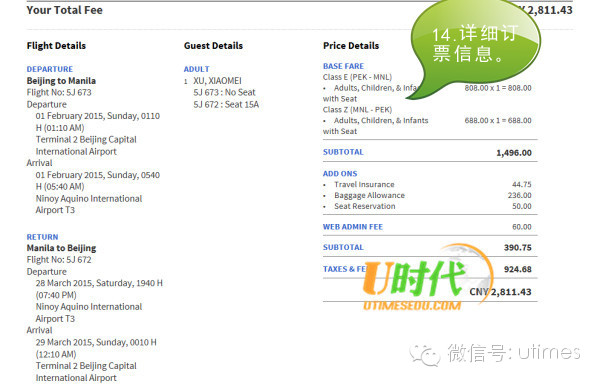Click '01 February 2015, Sunday, 0110' departure time

click(x=98, y=116)
